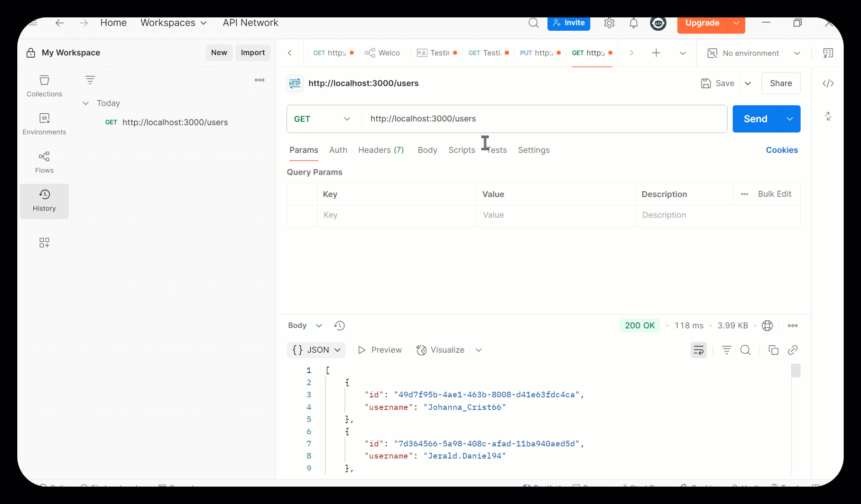Switch to the Settings tab

coord(534,150)
